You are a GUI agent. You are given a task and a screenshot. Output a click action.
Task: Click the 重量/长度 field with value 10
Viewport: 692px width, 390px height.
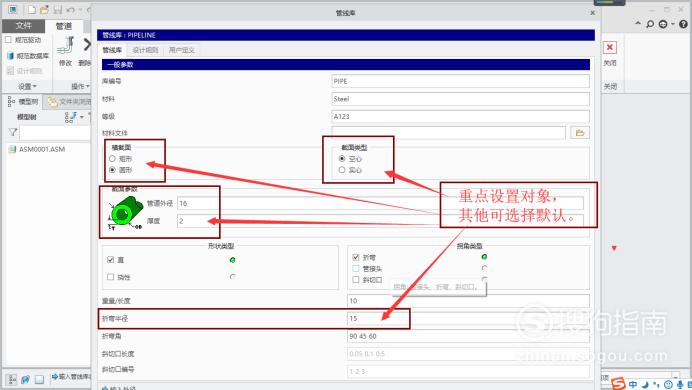point(468,301)
